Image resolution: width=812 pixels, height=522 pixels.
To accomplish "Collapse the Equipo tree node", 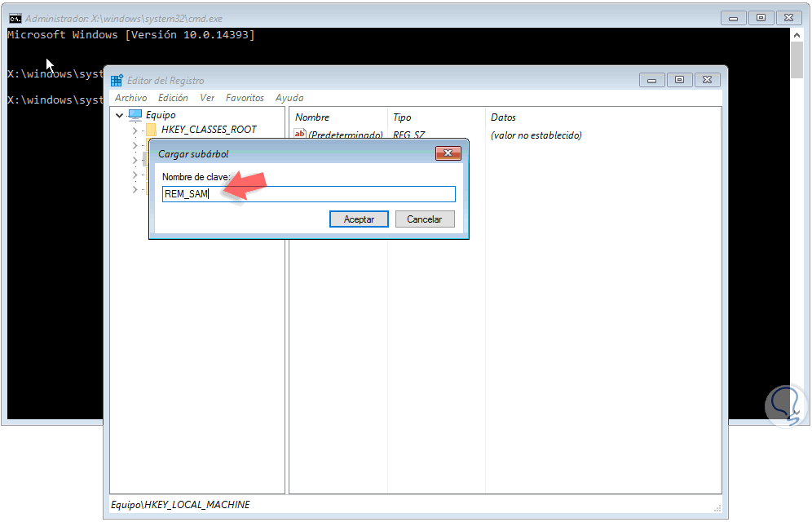I will (120, 115).
